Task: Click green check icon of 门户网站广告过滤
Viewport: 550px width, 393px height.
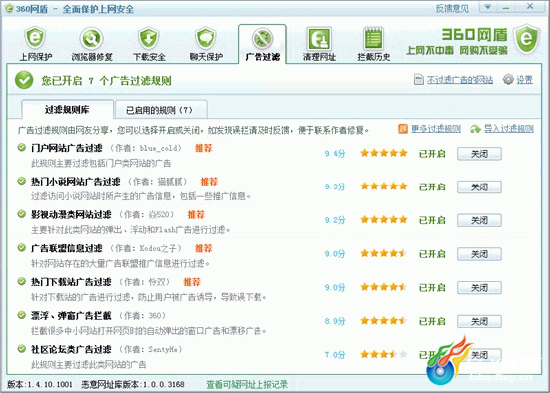Action: (x=22, y=147)
